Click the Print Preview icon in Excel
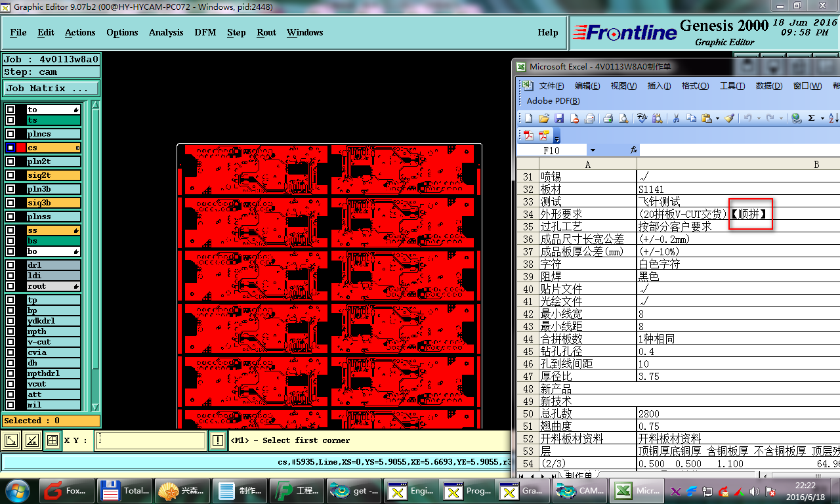Screen dimensions: 840x504 [x=623, y=118]
